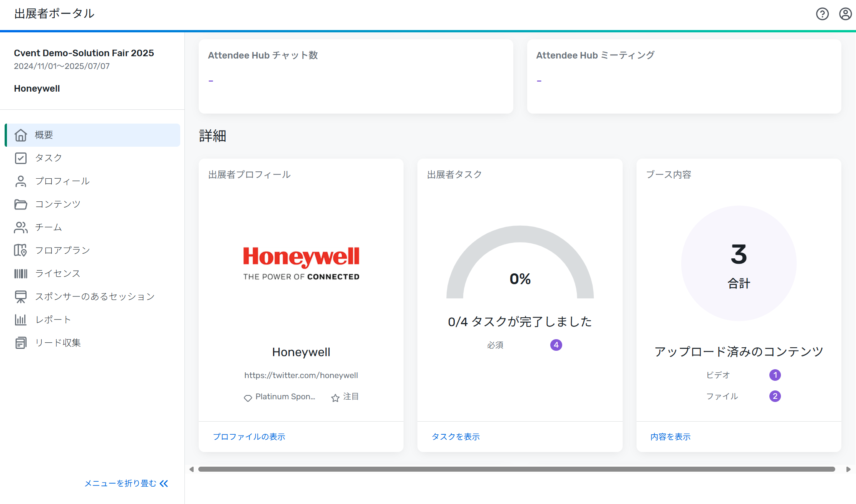Screen dimensions: 856x504
Task: Click the 0/4 タスクが完了しました text
Action: point(520,322)
